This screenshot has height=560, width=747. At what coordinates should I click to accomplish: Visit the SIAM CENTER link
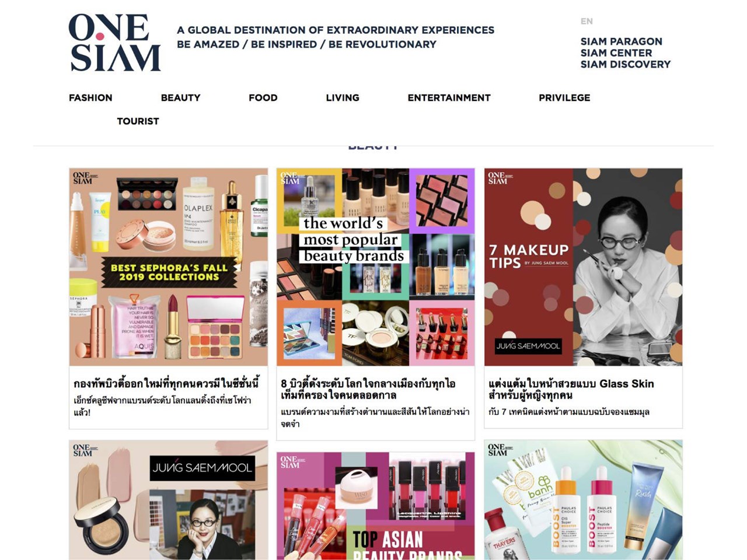coord(616,52)
